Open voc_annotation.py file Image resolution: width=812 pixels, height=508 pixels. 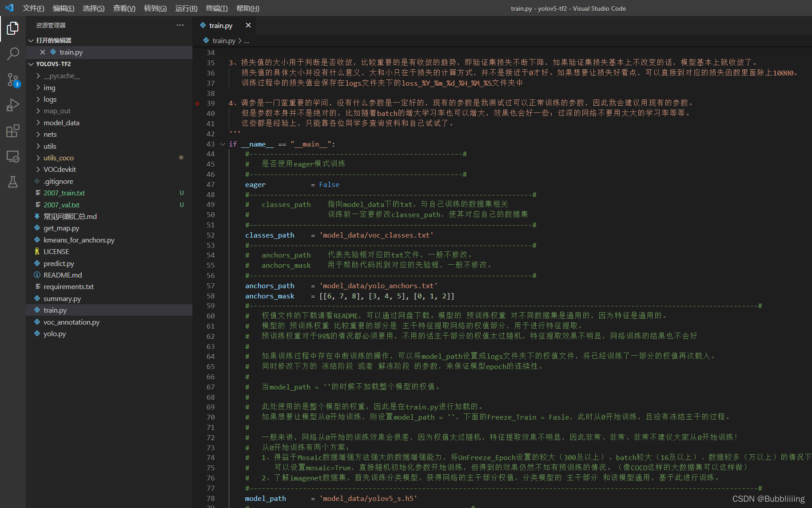(x=109, y=322)
